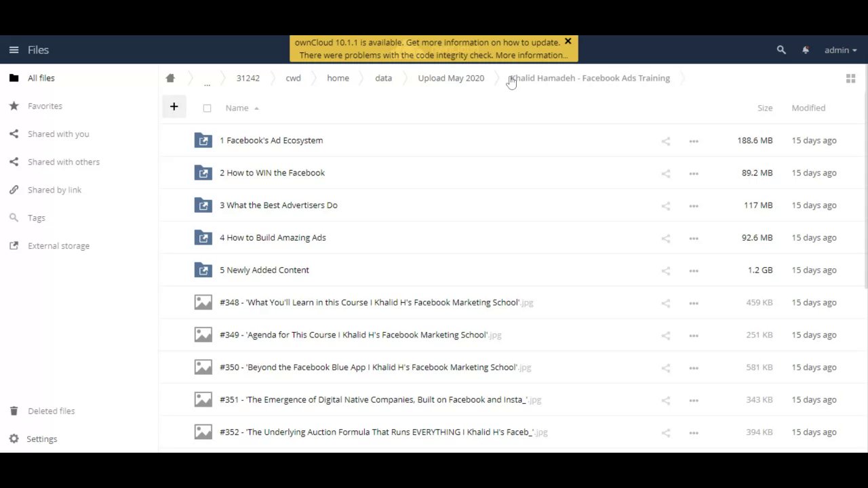
Task: Click the More information integrity check notice
Action: pyautogui.click(x=532, y=56)
